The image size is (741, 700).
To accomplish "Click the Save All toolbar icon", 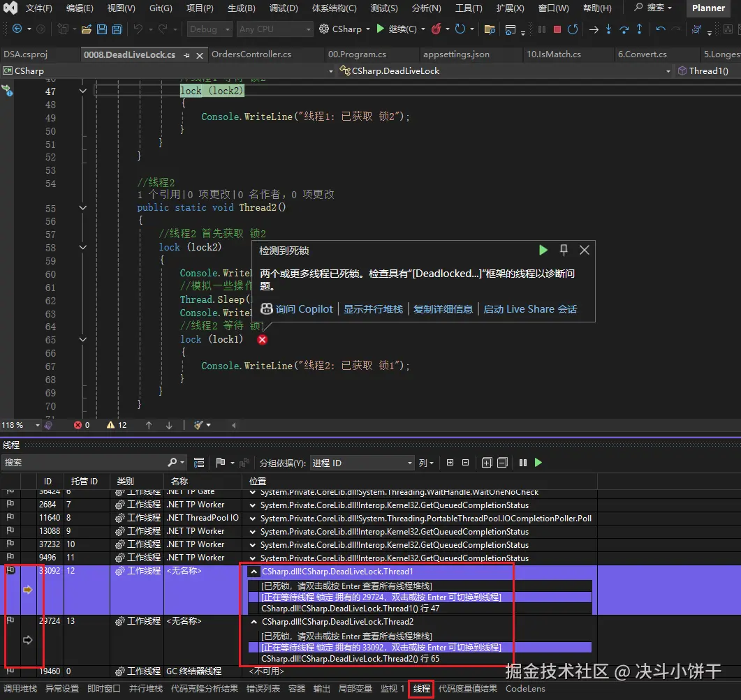I will pos(117,29).
